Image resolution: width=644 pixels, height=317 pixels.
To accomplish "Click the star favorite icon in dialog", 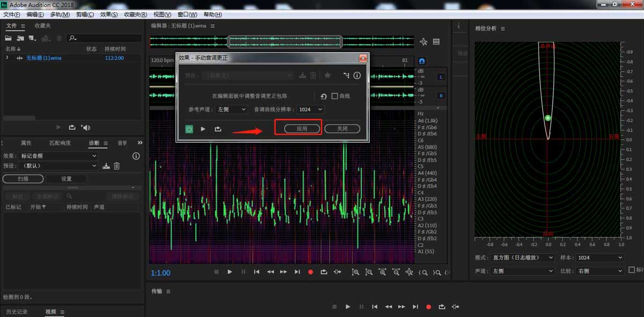I will point(327,76).
